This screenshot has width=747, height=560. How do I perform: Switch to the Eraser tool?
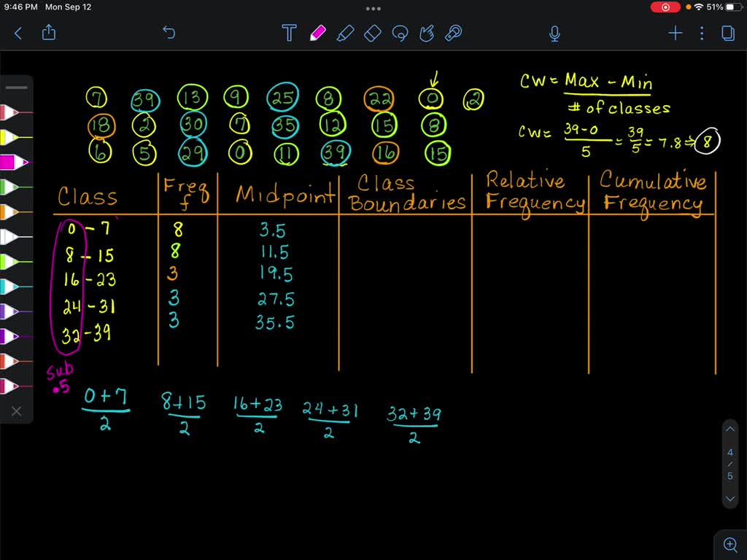tap(372, 33)
